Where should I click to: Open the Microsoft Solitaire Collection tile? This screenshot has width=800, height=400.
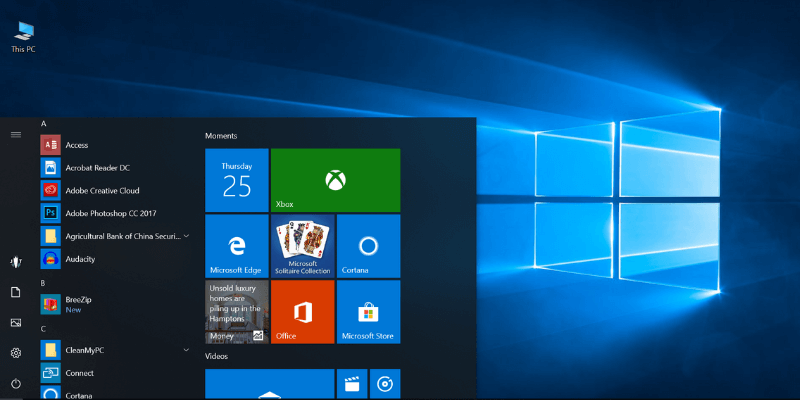click(x=302, y=245)
